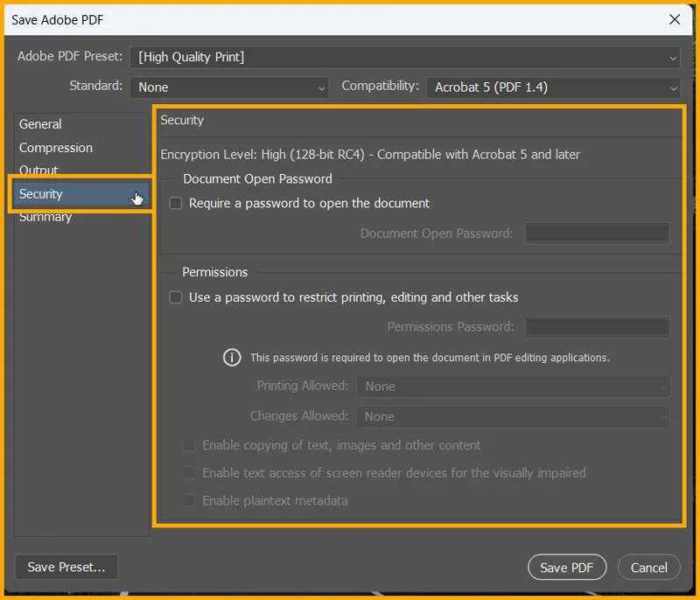Image resolution: width=700 pixels, height=600 pixels.
Task: Enable text access for screen reader devices
Action: [x=189, y=473]
